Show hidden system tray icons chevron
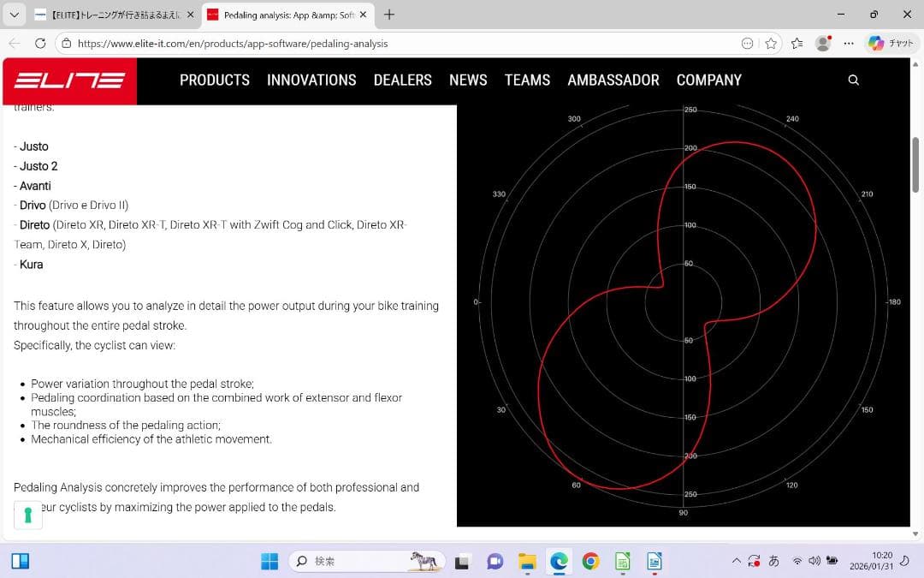Viewport: 924px width, 578px height. [x=736, y=561]
